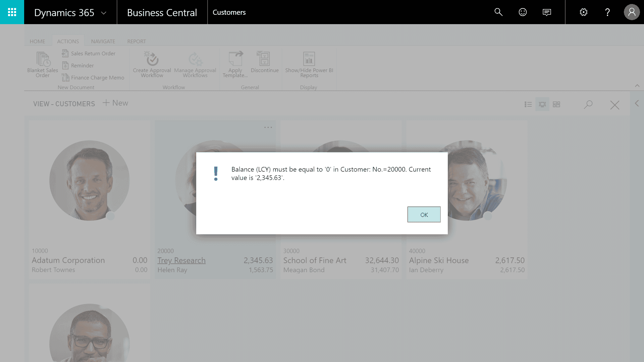This screenshot has width=644, height=362.
Task: Click contact name Meagan Bond
Action: point(304,270)
